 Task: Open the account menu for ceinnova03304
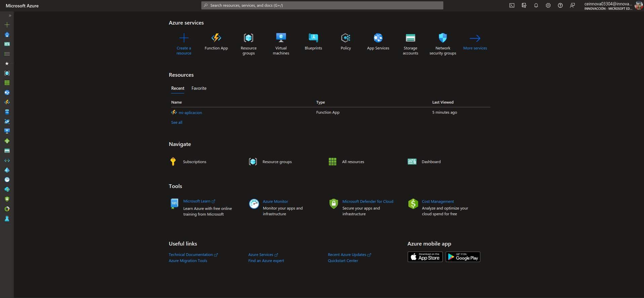tap(613, 6)
